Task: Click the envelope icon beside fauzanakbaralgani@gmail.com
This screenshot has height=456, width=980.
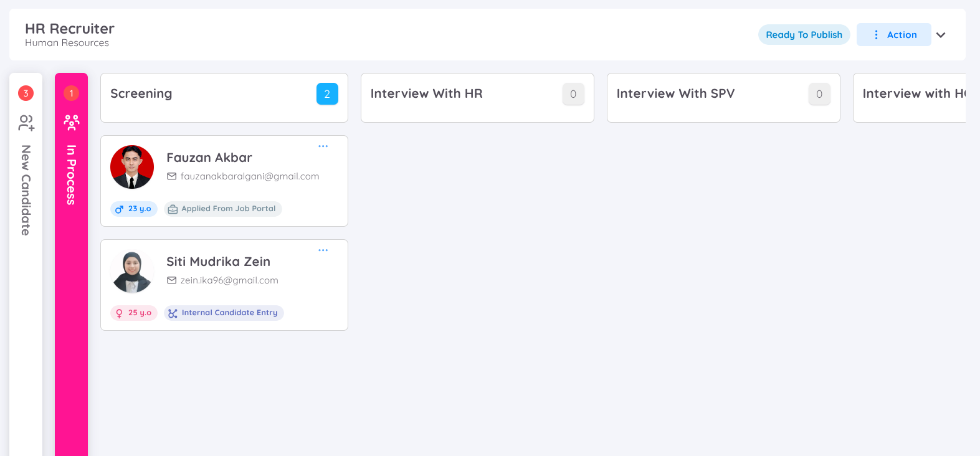Action: pos(172,176)
